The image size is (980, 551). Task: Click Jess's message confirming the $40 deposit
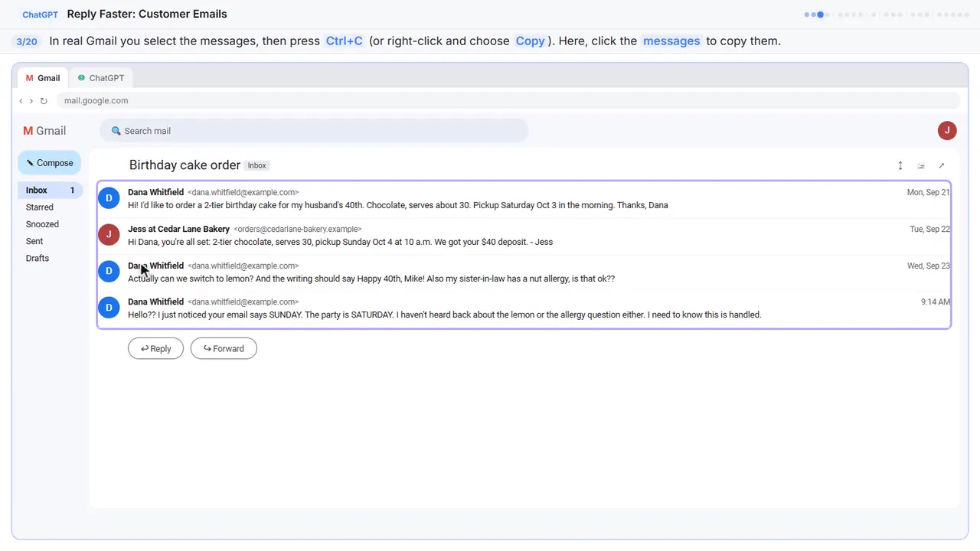click(524, 235)
